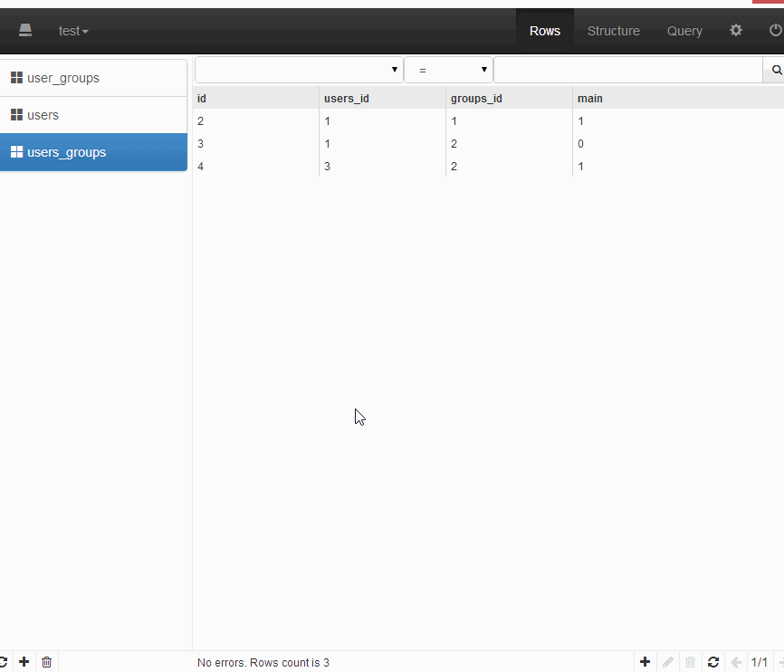This screenshot has width=784, height=672.
Task: Click the grid icon beside users
Action: [x=16, y=115]
